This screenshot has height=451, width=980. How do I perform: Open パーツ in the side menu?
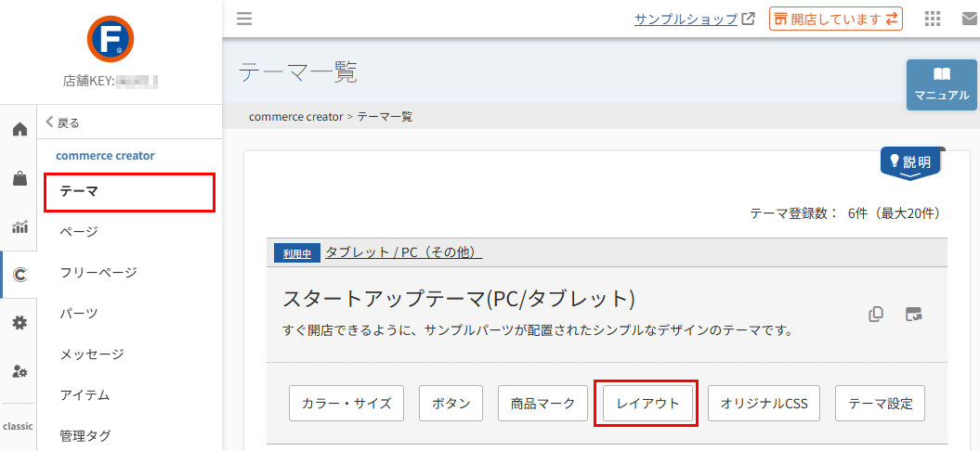[x=79, y=314]
